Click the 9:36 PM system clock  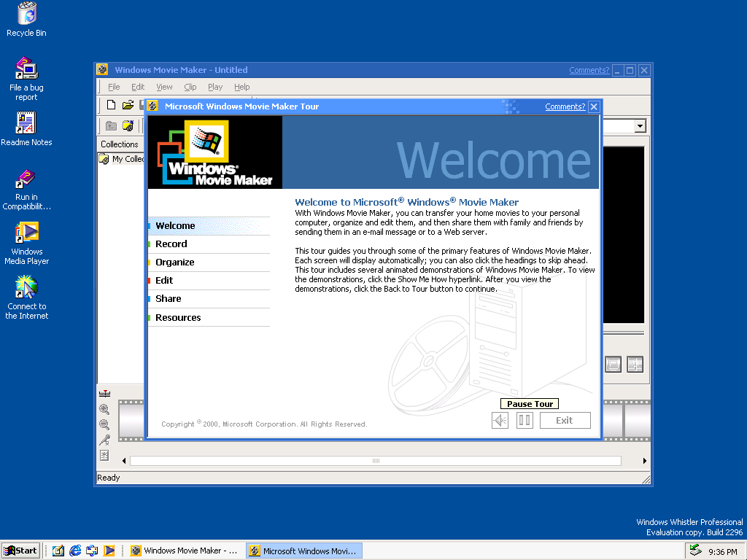(x=723, y=551)
